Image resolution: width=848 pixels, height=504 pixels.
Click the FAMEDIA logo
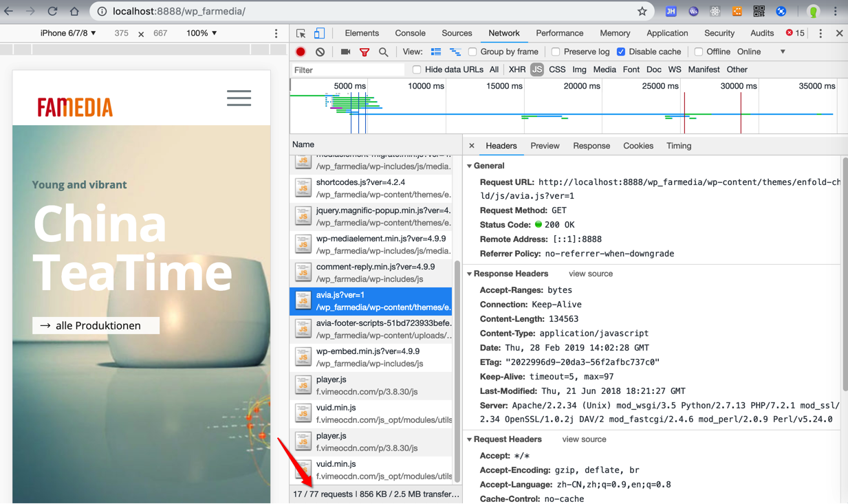tap(75, 107)
